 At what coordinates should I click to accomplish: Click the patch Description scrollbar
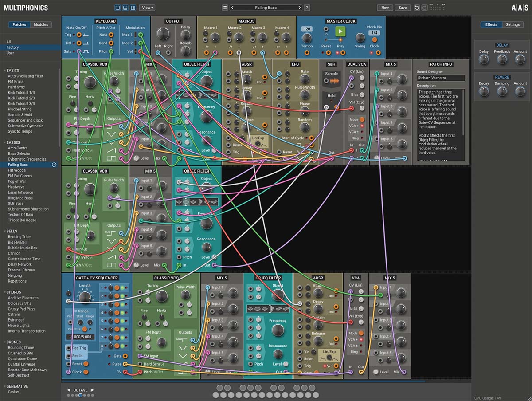tap(464, 113)
